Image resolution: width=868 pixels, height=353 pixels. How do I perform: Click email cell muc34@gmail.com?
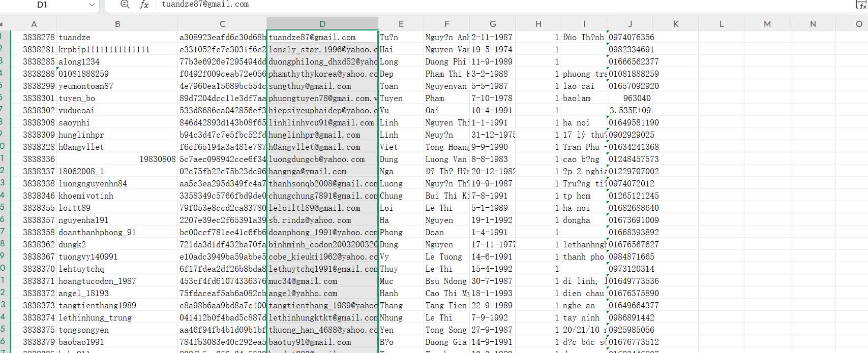coord(322,281)
